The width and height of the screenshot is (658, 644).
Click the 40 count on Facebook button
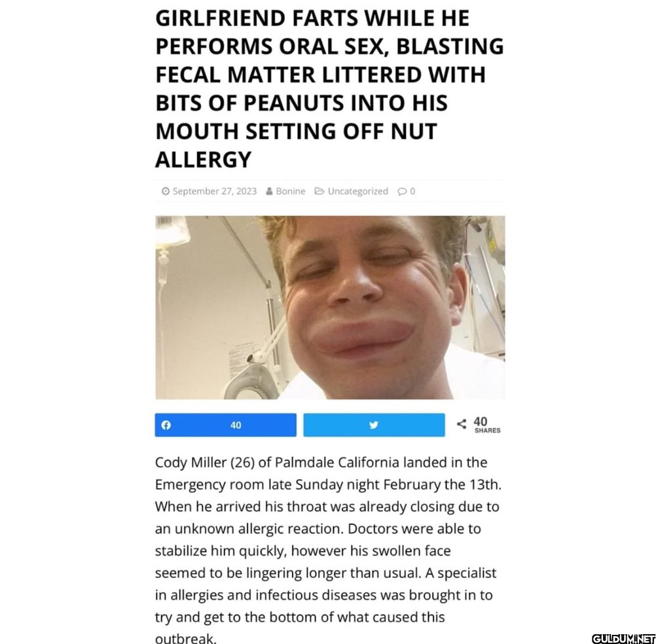coord(236,425)
